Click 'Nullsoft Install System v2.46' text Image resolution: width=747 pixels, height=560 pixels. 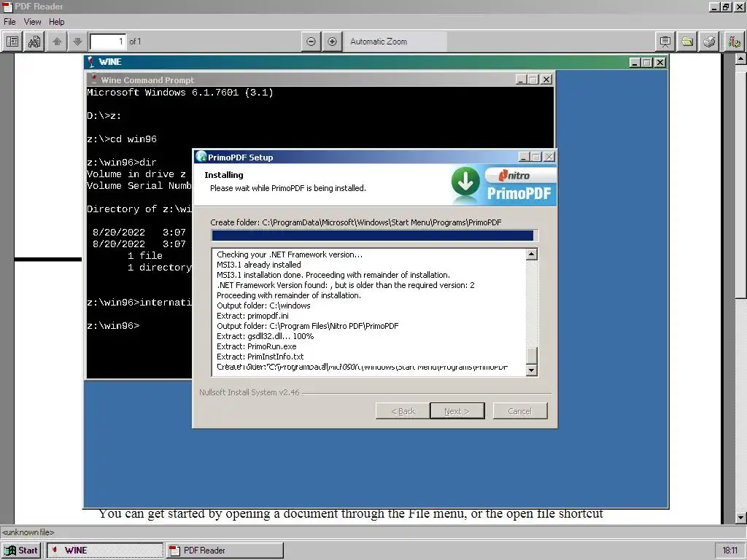[x=249, y=392]
